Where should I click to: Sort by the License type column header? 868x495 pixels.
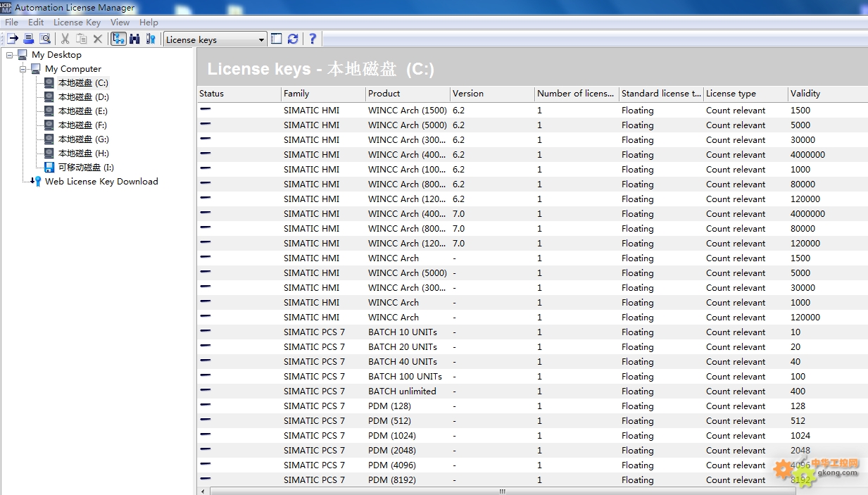(x=746, y=94)
